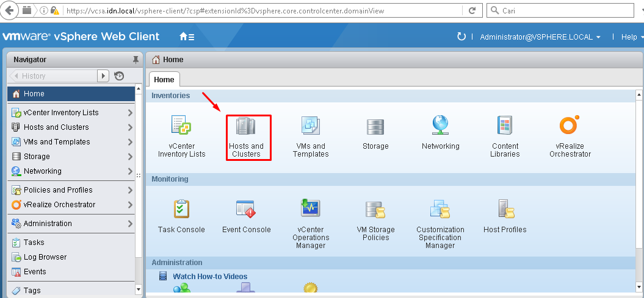Open Administrator@VSPHERE.LOCAL dropdown
Image resolution: width=644 pixels, height=298 pixels.
540,37
